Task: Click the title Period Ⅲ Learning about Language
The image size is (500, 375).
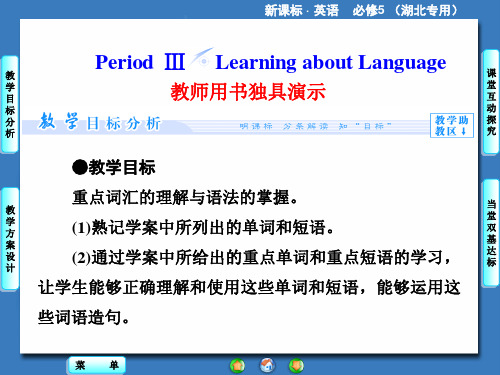Action: [270, 62]
